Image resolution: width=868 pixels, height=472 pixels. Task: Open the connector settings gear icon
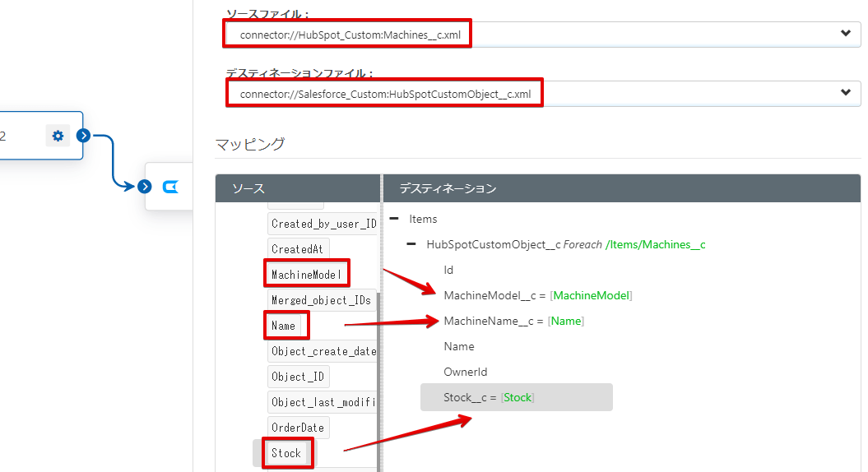[x=58, y=136]
